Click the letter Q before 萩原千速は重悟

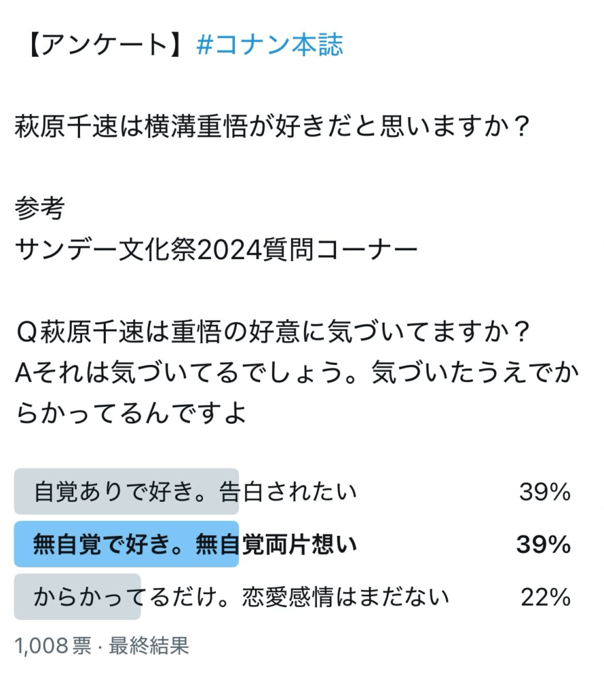coord(25,333)
